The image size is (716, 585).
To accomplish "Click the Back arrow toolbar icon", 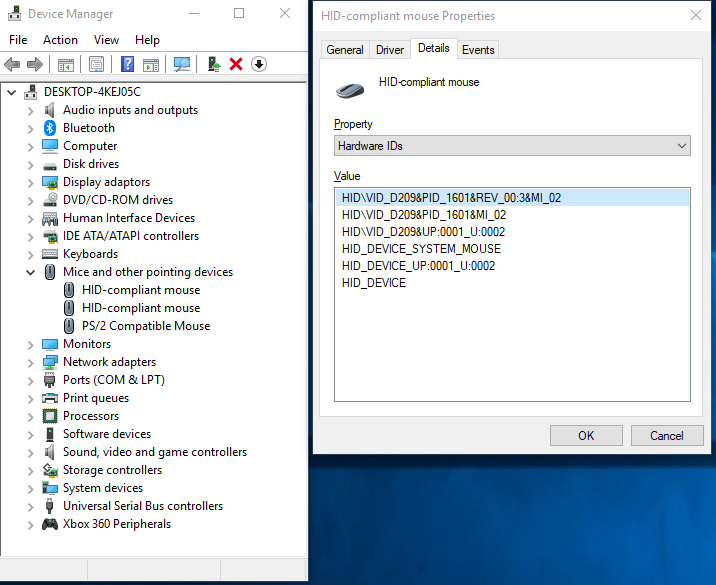I will click(x=12, y=64).
